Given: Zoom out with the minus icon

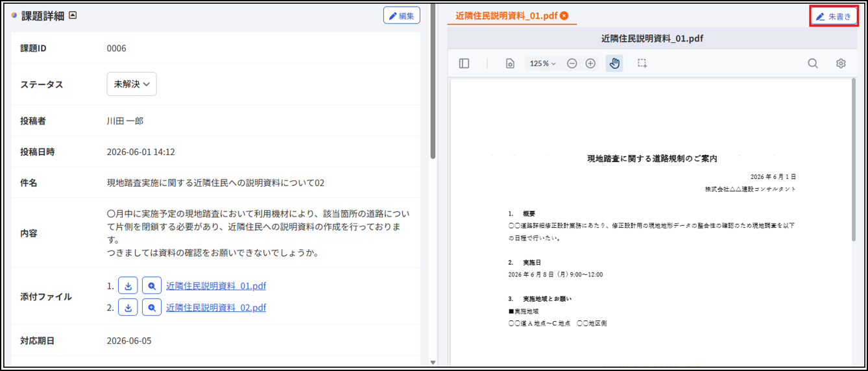Looking at the screenshot, I should 572,64.
